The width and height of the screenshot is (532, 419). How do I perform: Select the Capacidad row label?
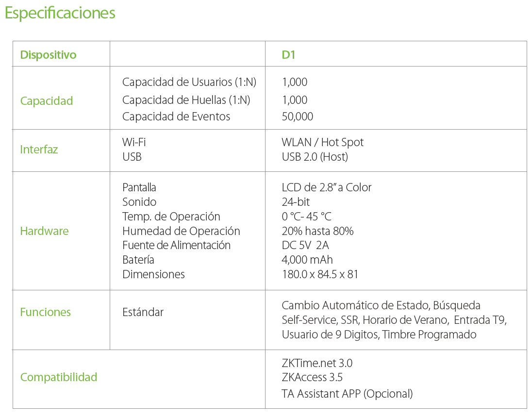[x=46, y=101]
